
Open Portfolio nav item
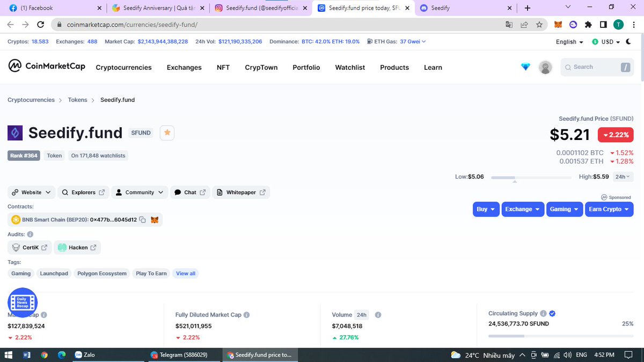tap(306, 67)
